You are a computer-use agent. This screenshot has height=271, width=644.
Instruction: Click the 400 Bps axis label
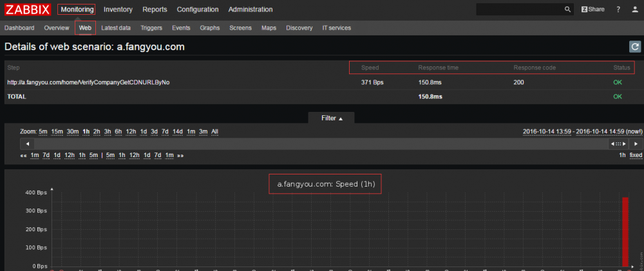(37, 192)
